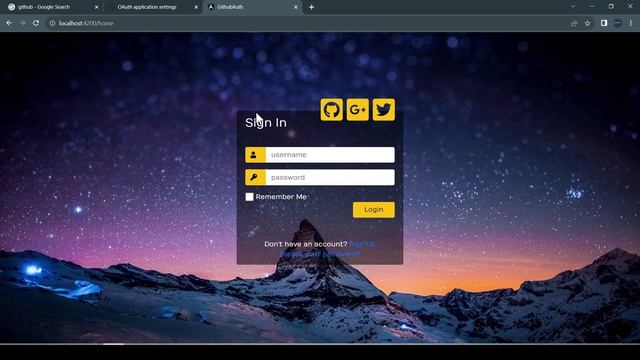Click the localhost address bar URL

[x=86, y=23]
